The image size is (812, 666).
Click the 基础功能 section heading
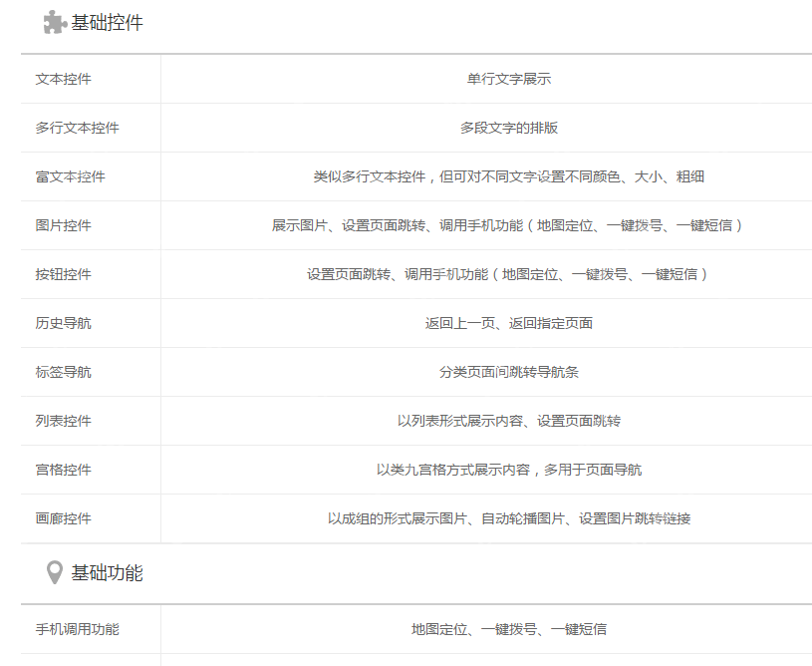97,570
